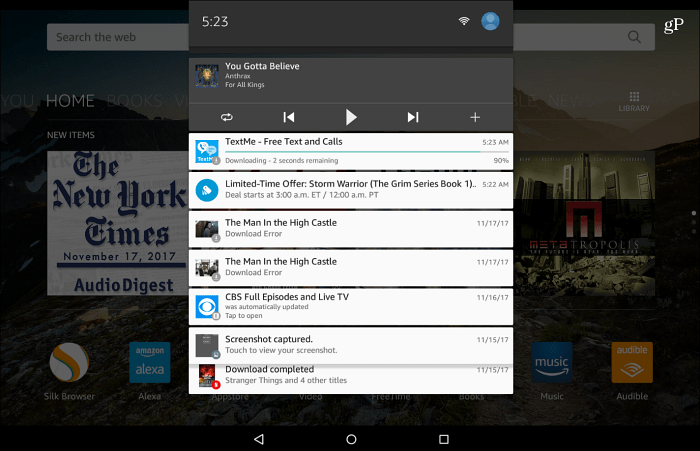Open Download completed Stranger Things notification
This screenshot has height=451, width=700.
click(x=351, y=379)
